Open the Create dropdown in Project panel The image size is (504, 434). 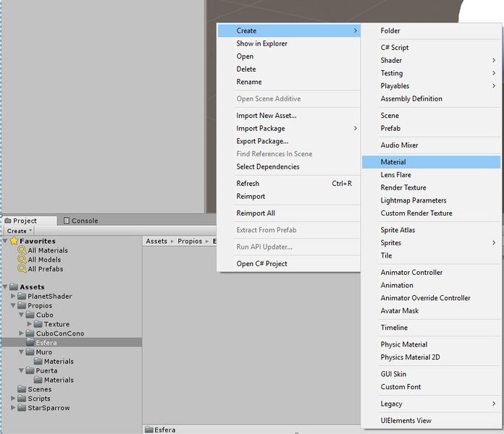[20, 231]
